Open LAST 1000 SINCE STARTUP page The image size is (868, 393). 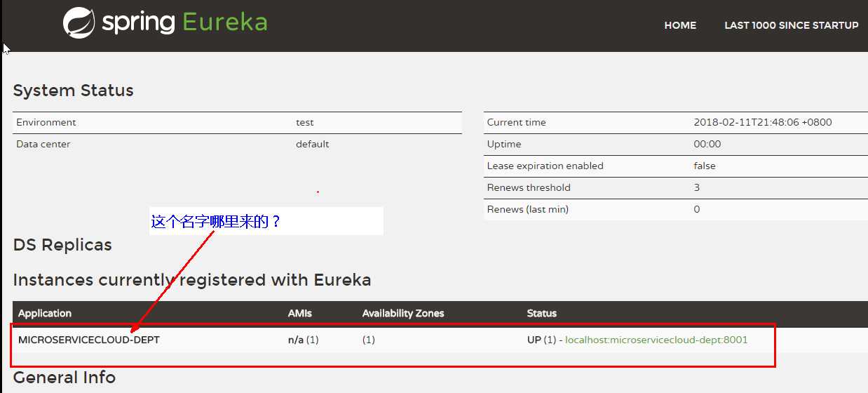click(x=791, y=25)
